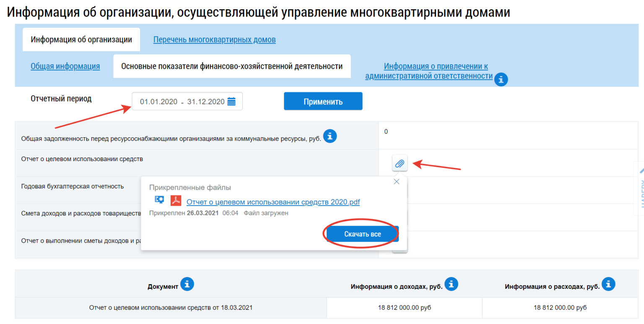The height and width of the screenshot is (324, 644).
Task: Open the Общая информация sub-tab
Action: tap(65, 66)
